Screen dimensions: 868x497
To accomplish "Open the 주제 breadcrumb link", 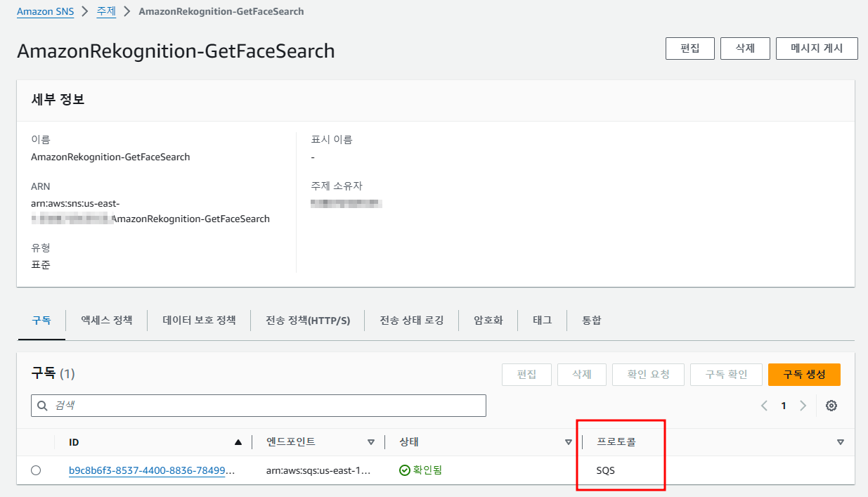I will tap(106, 12).
